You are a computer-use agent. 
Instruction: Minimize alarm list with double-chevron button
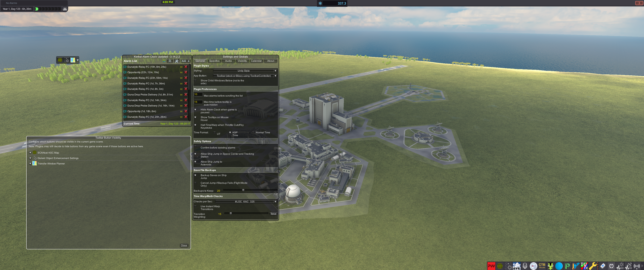coord(170,61)
